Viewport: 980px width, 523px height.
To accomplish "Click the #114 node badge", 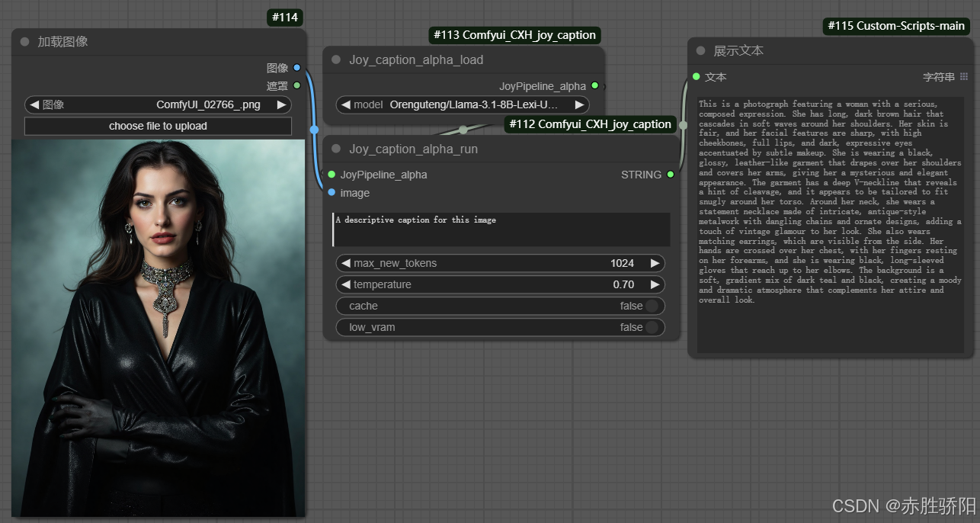I will pos(285,17).
